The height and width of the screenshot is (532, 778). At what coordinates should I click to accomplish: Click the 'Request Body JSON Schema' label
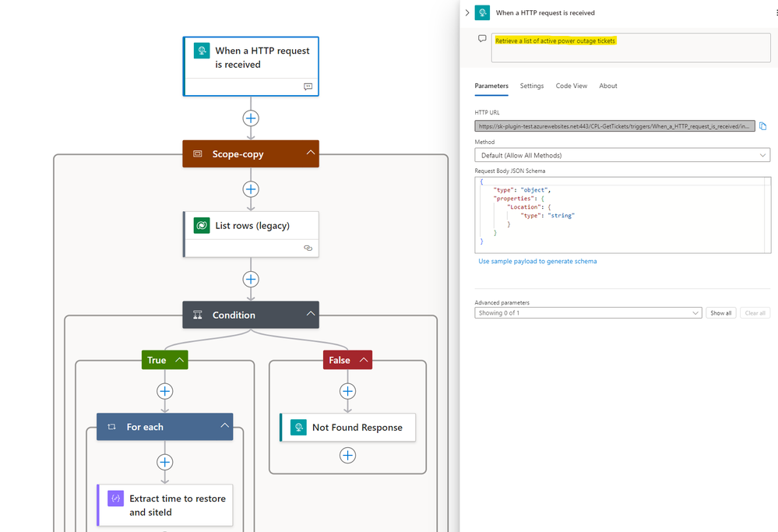[x=509, y=171]
